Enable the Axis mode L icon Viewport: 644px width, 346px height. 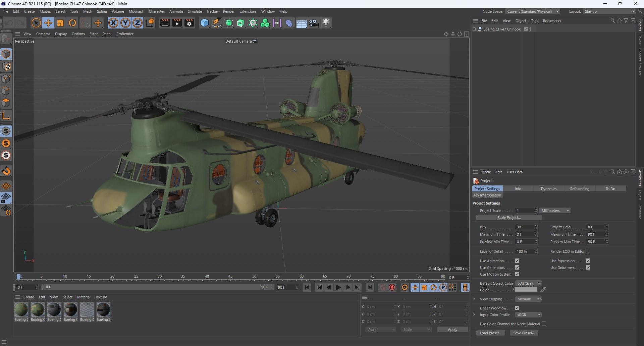coord(6,116)
